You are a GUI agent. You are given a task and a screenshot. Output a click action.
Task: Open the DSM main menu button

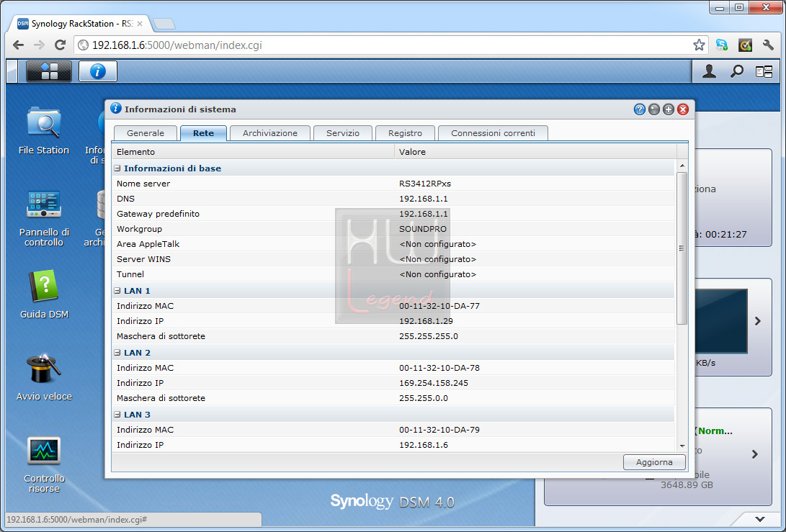tap(48, 71)
